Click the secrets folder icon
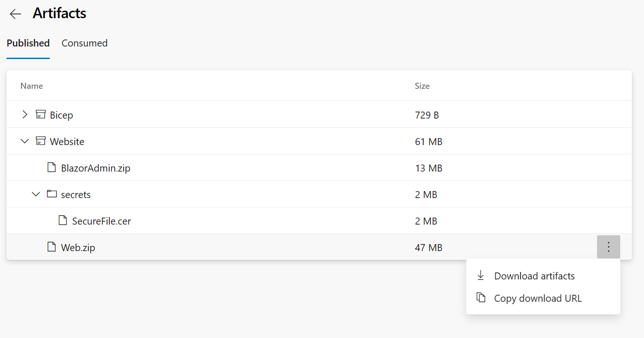 tap(52, 194)
